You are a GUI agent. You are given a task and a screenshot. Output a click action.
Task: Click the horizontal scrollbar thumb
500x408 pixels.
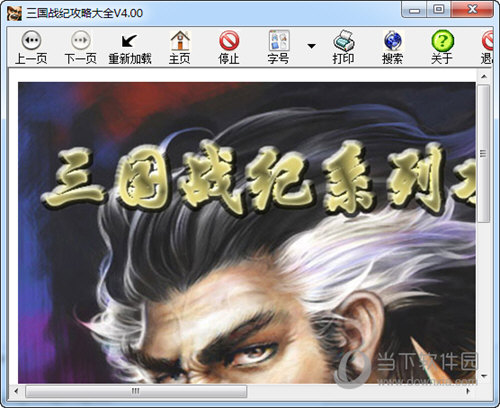coord(136,391)
